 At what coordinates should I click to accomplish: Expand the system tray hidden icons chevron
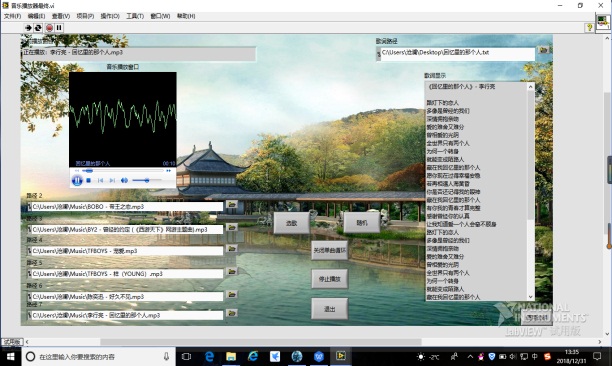click(470, 356)
